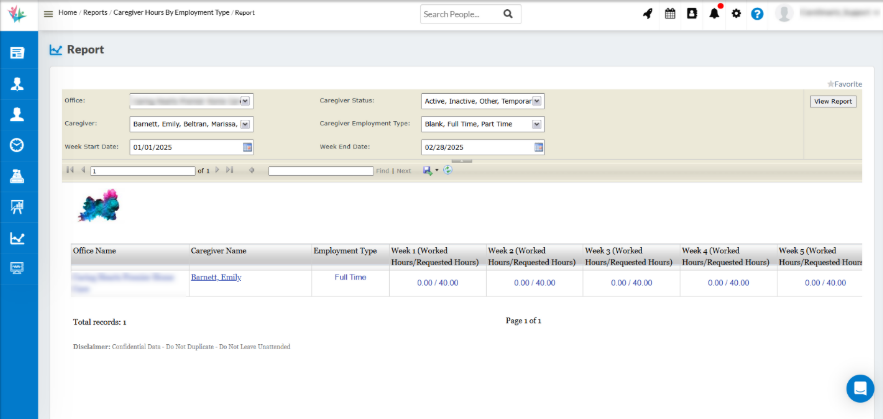
Task: Click the chart icon in left sidebar
Action: point(17,238)
